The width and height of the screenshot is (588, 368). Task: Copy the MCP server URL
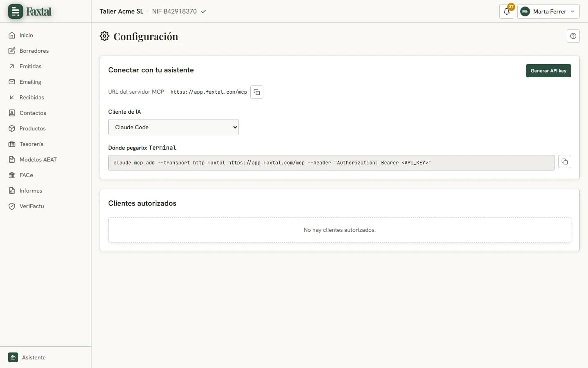[x=257, y=92]
